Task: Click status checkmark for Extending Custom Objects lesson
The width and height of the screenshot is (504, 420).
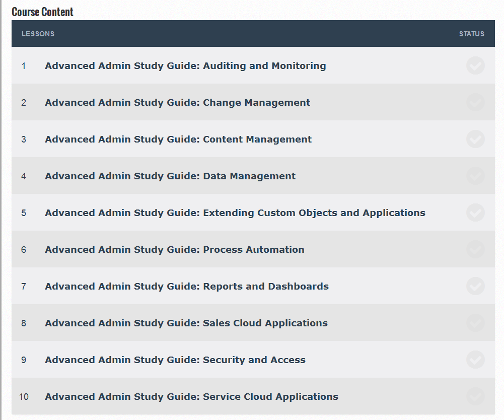Action: [475, 213]
